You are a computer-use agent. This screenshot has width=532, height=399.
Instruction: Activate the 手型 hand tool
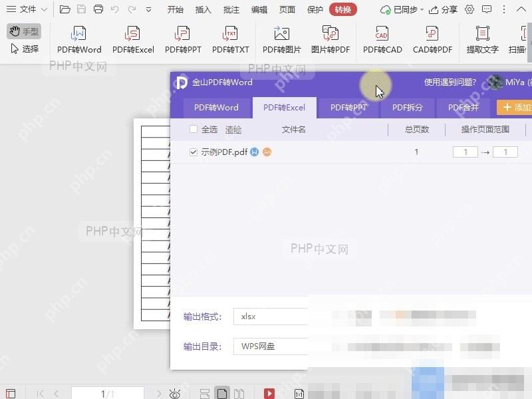coord(24,31)
